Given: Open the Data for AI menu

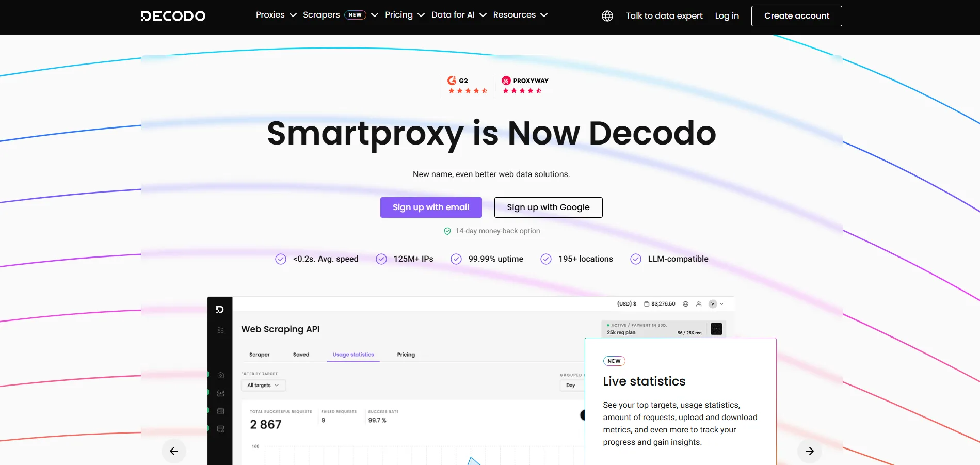Looking at the screenshot, I should pyautogui.click(x=458, y=15).
